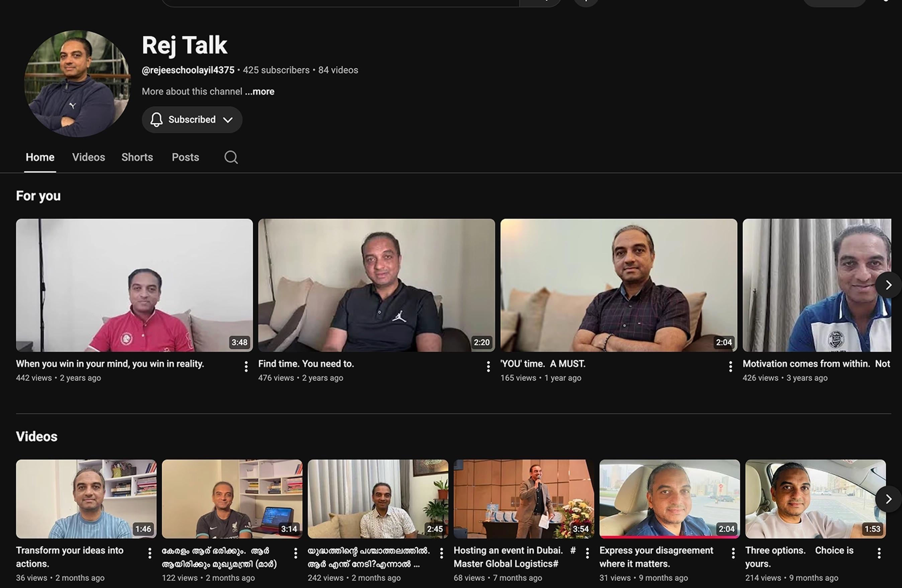
Task: Play the 2:20 black polo video thumbnail
Action: (376, 285)
